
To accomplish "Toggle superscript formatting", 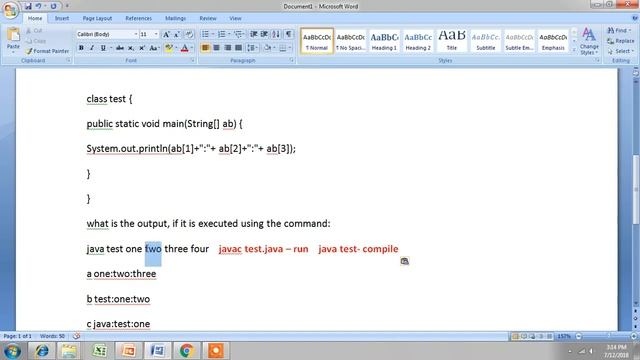I will (142, 48).
